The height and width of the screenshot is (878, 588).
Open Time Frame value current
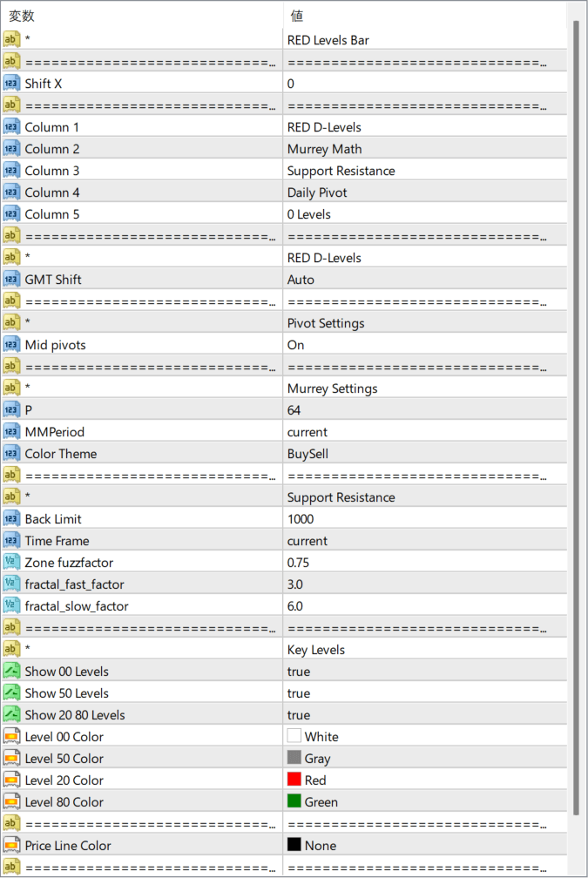click(308, 541)
